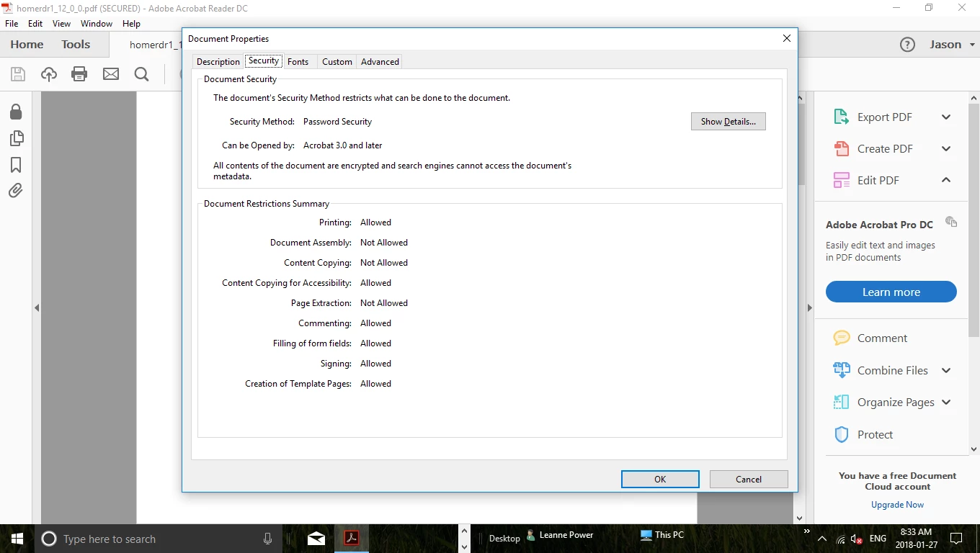
Task: Open the Window menu
Action: (x=96, y=24)
